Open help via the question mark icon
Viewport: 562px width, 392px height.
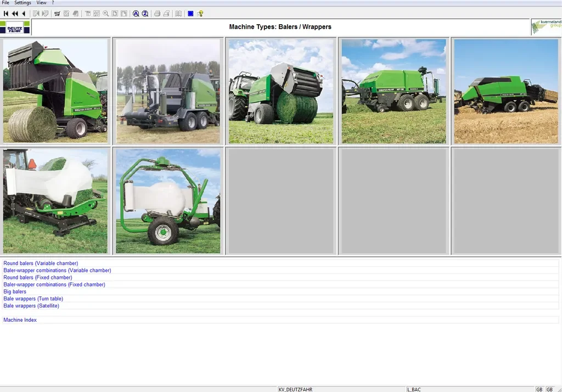(x=200, y=13)
